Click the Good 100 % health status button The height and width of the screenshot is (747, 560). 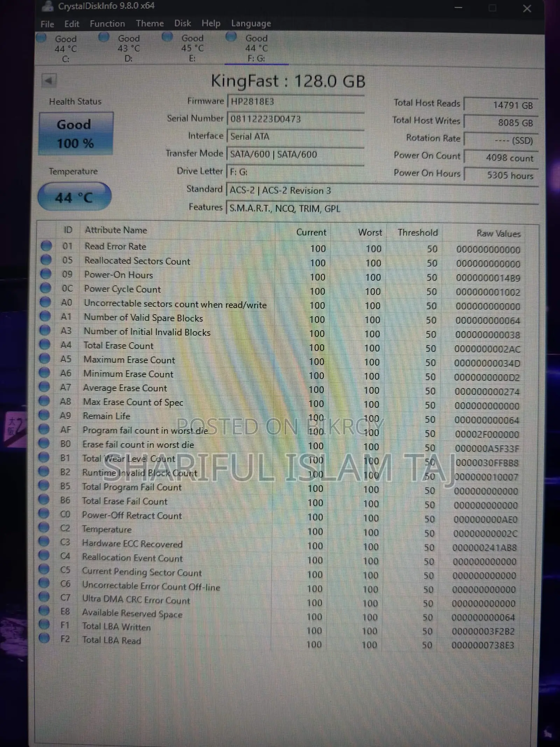point(76,134)
